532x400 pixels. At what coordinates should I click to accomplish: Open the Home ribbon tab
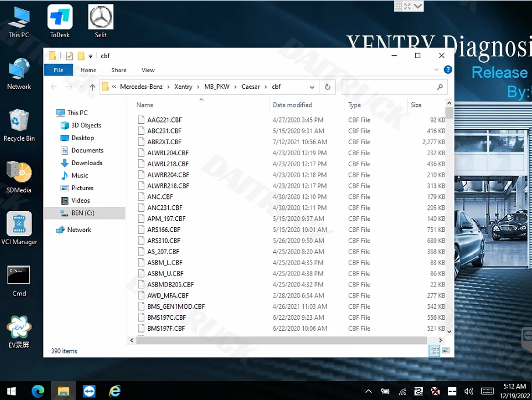[x=88, y=70]
